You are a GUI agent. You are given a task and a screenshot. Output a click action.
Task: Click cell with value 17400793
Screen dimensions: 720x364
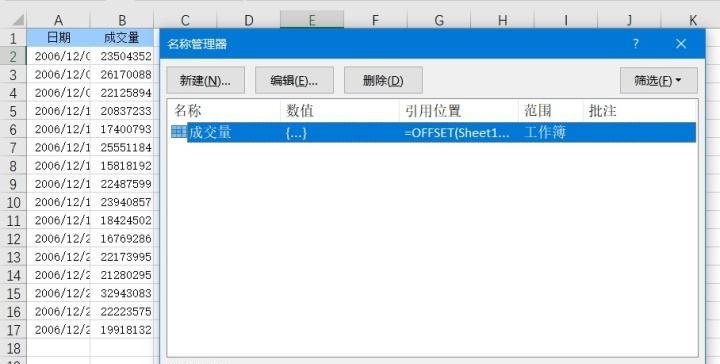[x=122, y=129]
